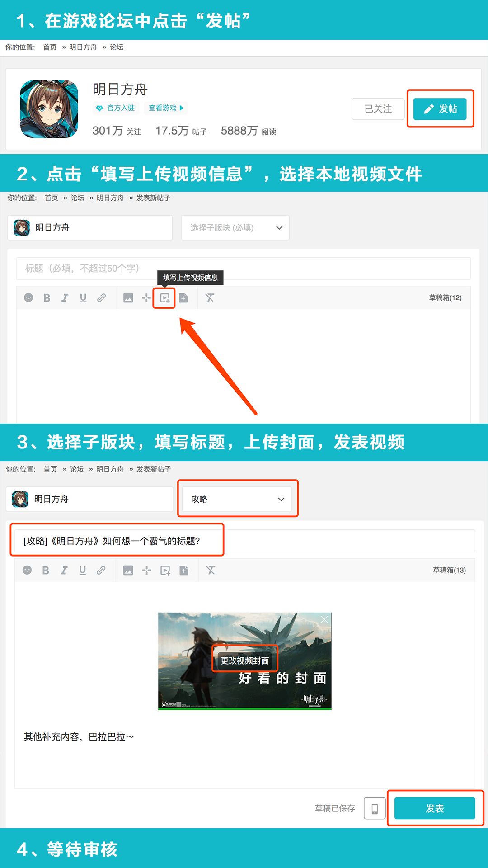This screenshot has height=868, width=488.
Task: Click the phone icon next to 发表
Action: coord(375,808)
